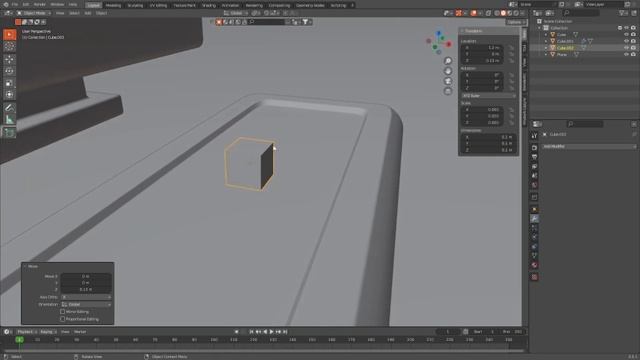640x360 pixels.
Task: Hide Cube in outliner via eye icon
Action: pos(627,35)
